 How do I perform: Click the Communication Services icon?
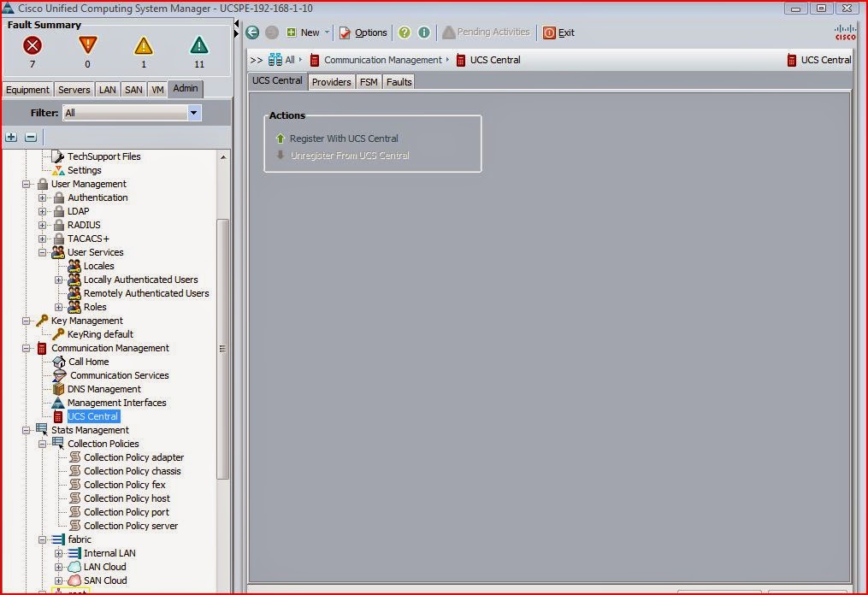(59, 375)
